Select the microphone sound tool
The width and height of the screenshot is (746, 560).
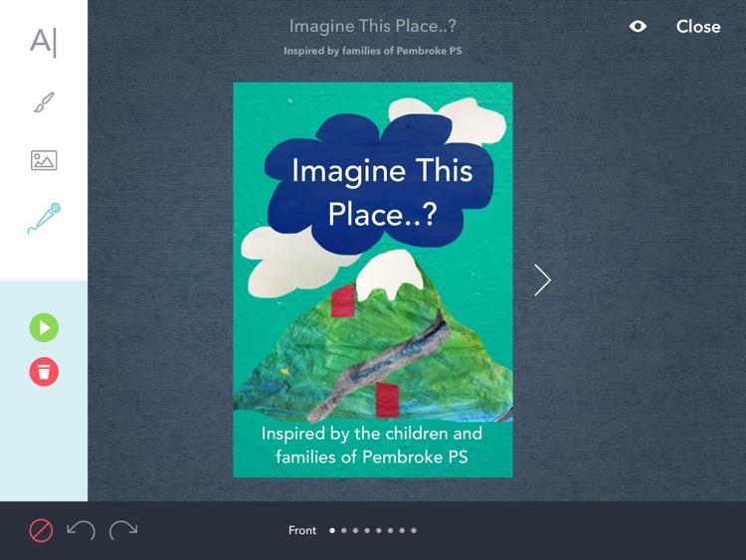point(44,219)
